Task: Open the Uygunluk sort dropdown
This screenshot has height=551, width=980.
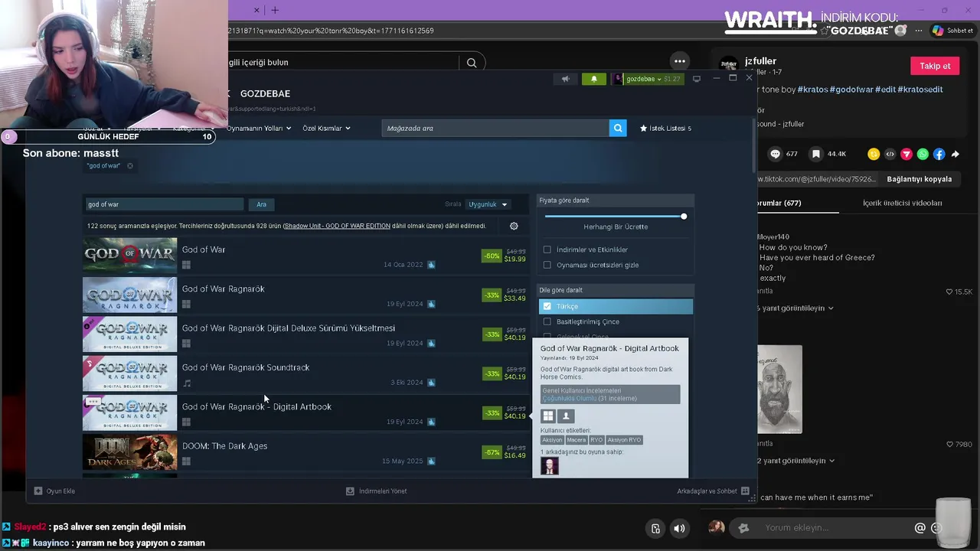Action: (x=488, y=204)
